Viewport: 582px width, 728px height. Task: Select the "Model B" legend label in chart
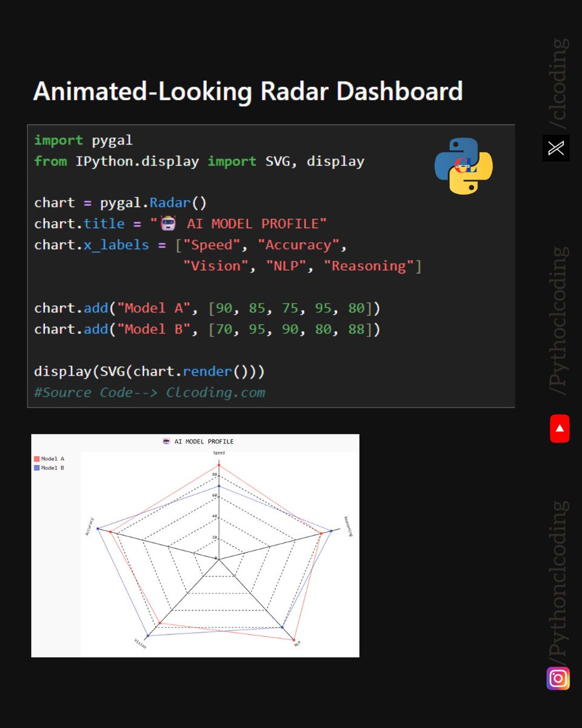53,468
